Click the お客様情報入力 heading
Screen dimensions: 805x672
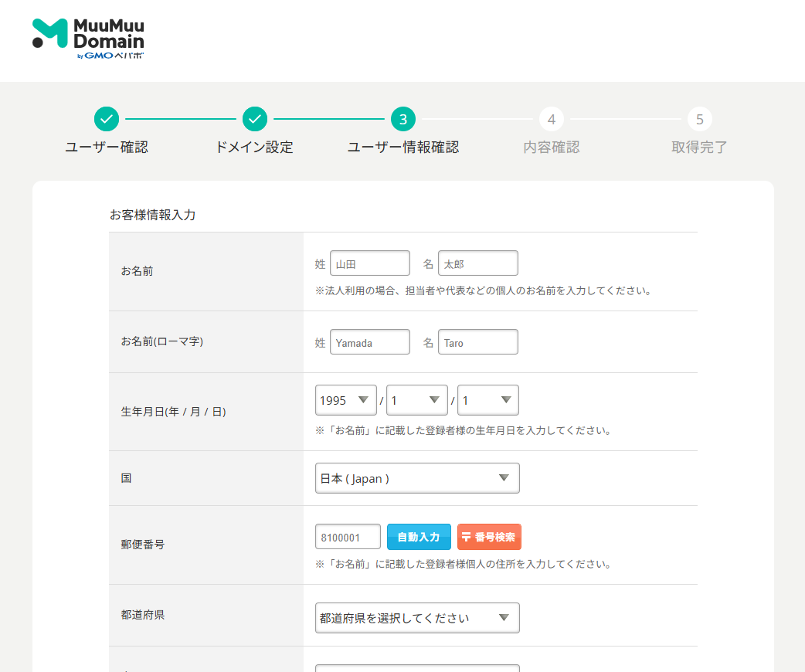point(152,215)
